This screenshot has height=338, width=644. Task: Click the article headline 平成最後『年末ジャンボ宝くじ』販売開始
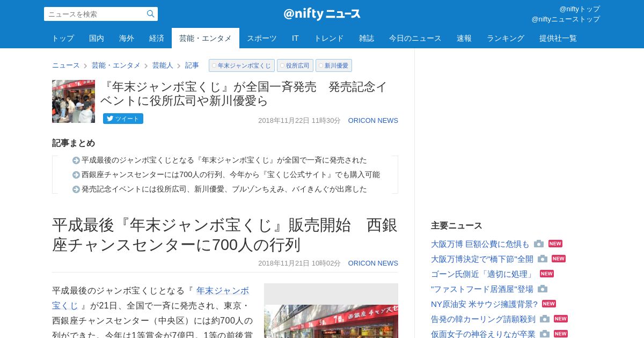225,234
